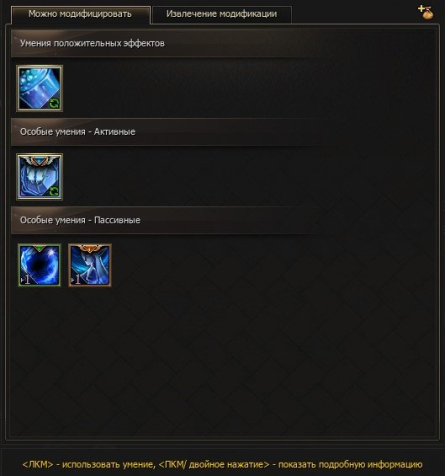Open the pouch with plus icon
Image resolution: width=445 pixels, height=476 pixels.
(426, 12)
